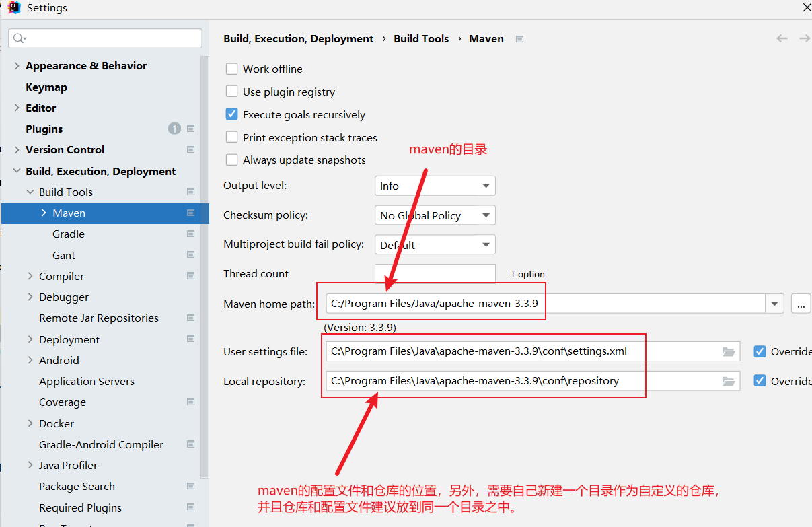Click the project-level icon beside Compiler
This screenshot has height=527, width=812.
191,276
